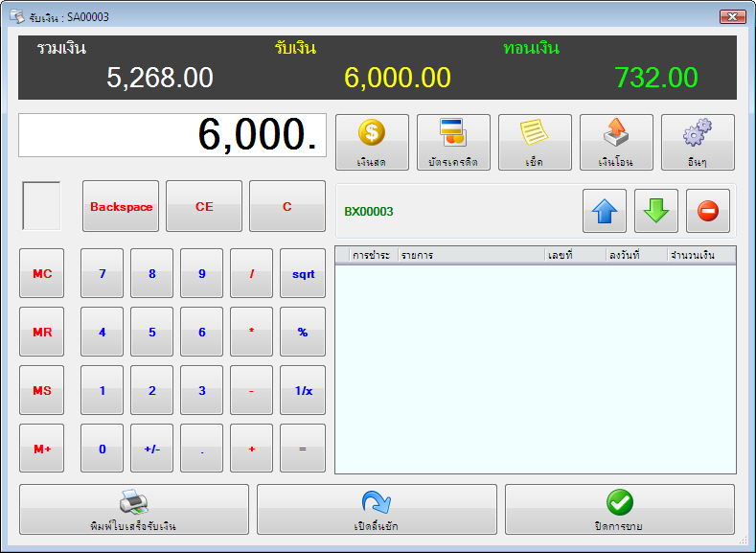The image size is (756, 553).
Task: Click total amount 5,268.00
Action: click(x=160, y=78)
